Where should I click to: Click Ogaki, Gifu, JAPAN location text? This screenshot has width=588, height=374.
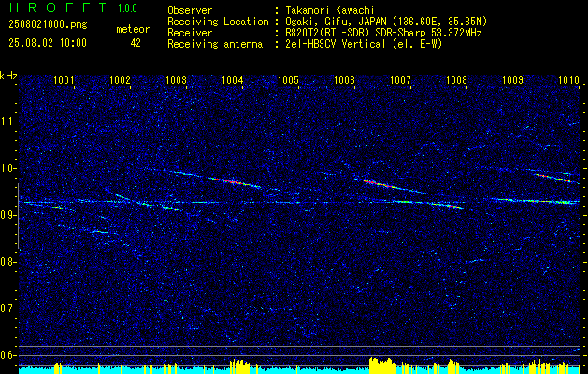tap(386, 22)
